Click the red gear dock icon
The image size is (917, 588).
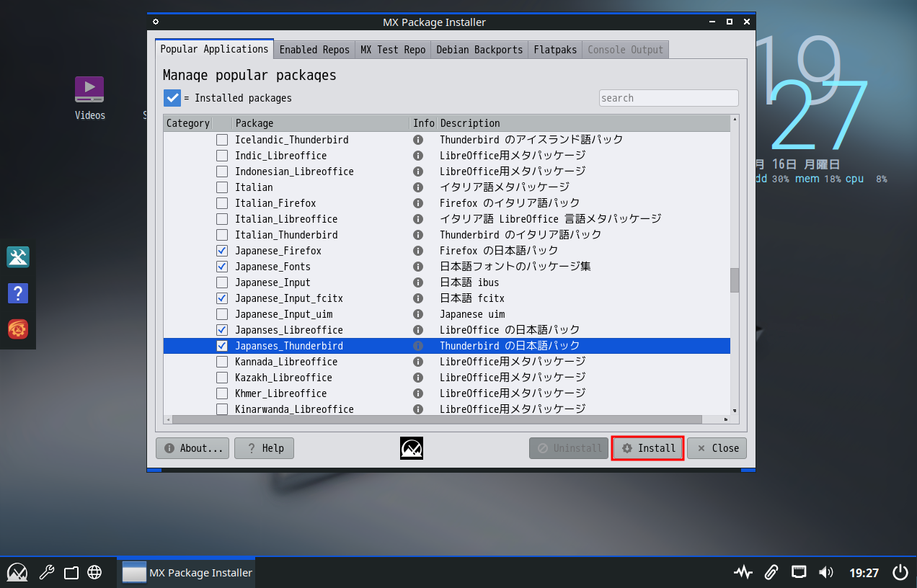pyautogui.click(x=17, y=329)
